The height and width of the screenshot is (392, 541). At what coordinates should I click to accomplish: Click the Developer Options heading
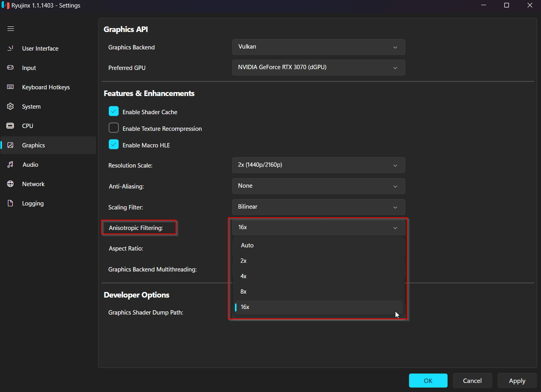pyautogui.click(x=136, y=295)
